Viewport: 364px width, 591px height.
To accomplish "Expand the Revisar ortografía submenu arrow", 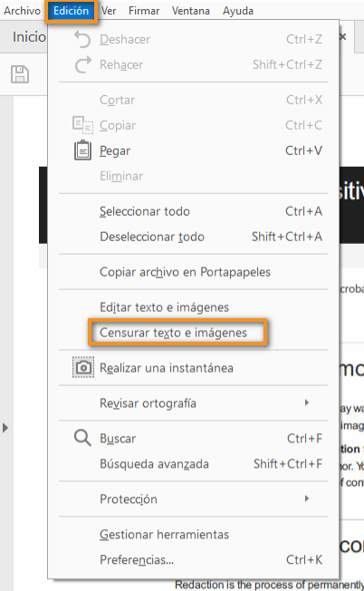I will 307,402.
